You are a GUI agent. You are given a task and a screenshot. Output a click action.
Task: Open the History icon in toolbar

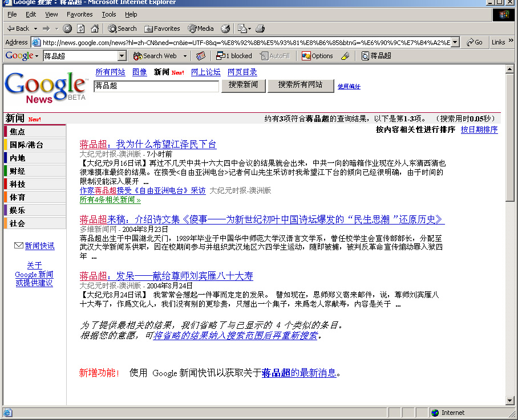[225, 28]
